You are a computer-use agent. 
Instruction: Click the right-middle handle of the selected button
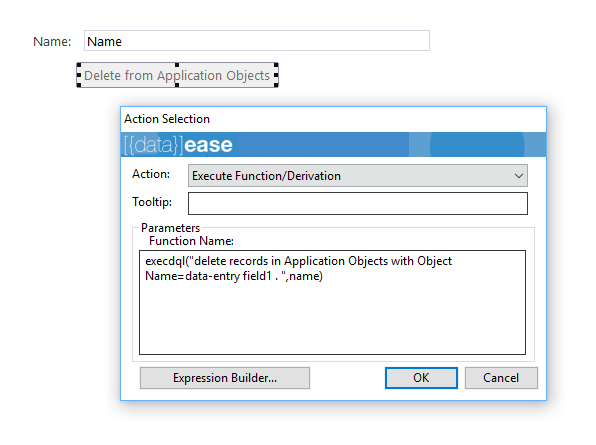276,75
